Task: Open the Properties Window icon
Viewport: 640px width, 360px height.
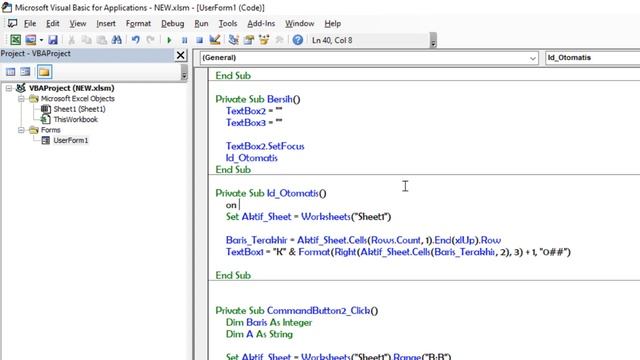Action: coord(249,40)
